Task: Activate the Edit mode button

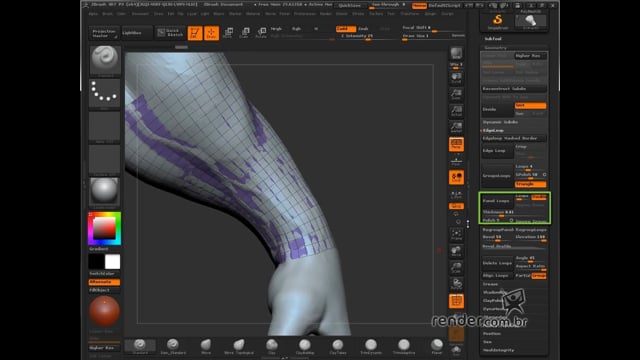Action: (x=195, y=33)
